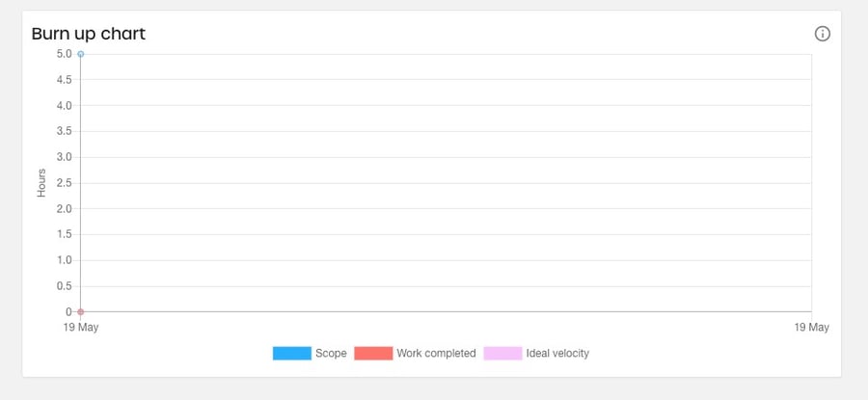Click the right 19 May date label

811,328
